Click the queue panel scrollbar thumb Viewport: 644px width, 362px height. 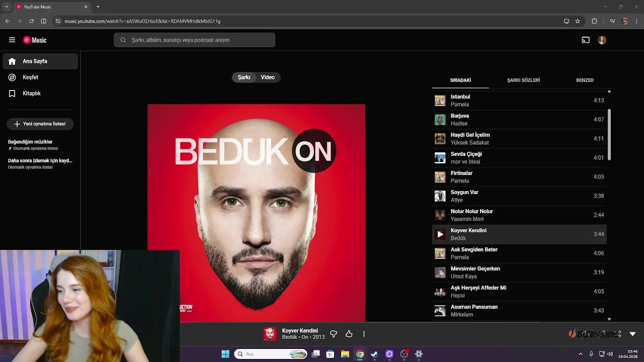point(609,135)
